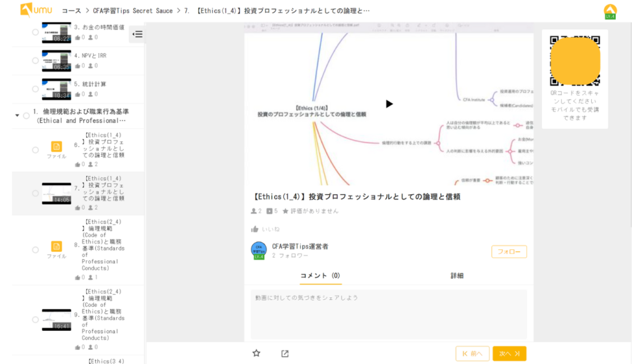
Task: Click the thumbs-up いいね icon
Action: click(x=255, y=229)
